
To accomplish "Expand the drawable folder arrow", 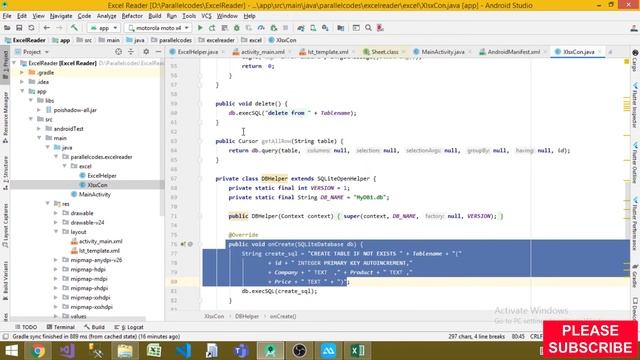I will click(x=56, y=213).
